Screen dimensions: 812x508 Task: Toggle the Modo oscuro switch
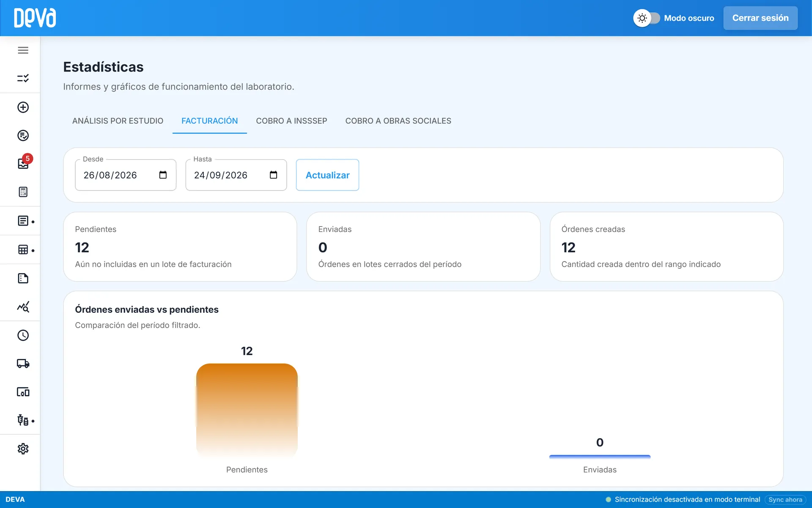click(647, 18)
